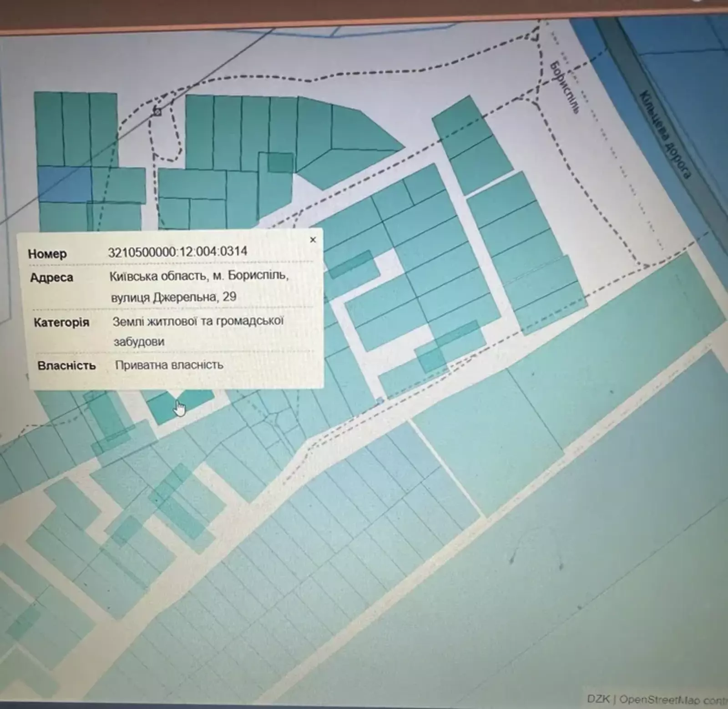Click the small square marker on dotted boundary
This screenshot has width=728, height=709.
point(157,111)
